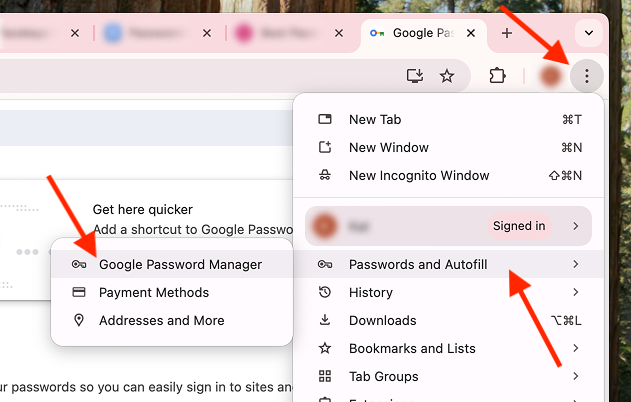Switch to the Google Password Manager tab
Viewport: 631px width, 402px height.
(x=423, y=35)
